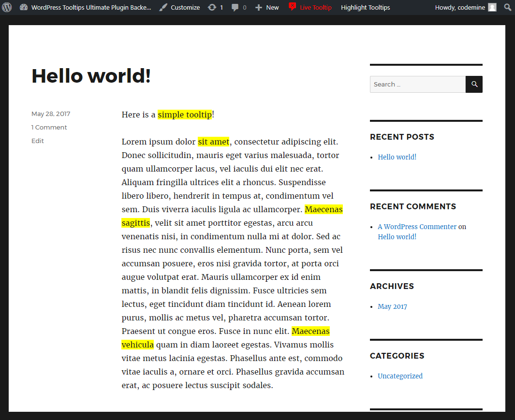This screenshot has width=515, height=420.
Task: Click the comments bubble icon
Action: coord(235,7)
